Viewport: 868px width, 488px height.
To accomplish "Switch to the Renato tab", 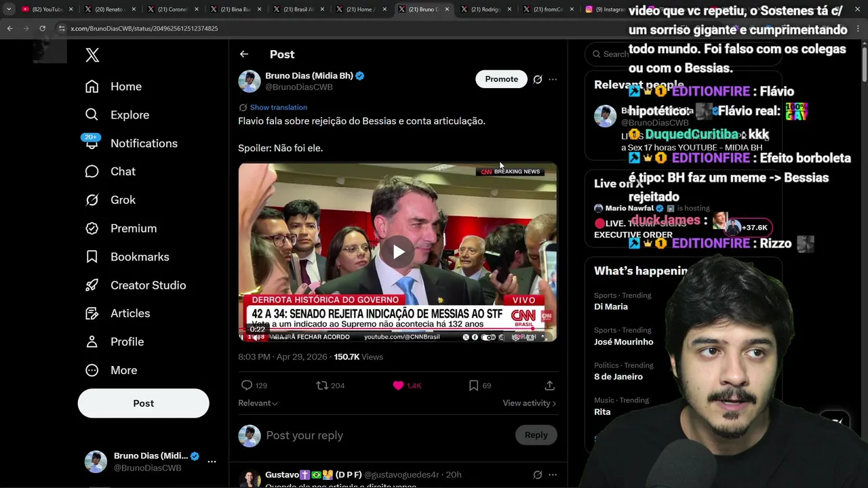I will (108, 9).
